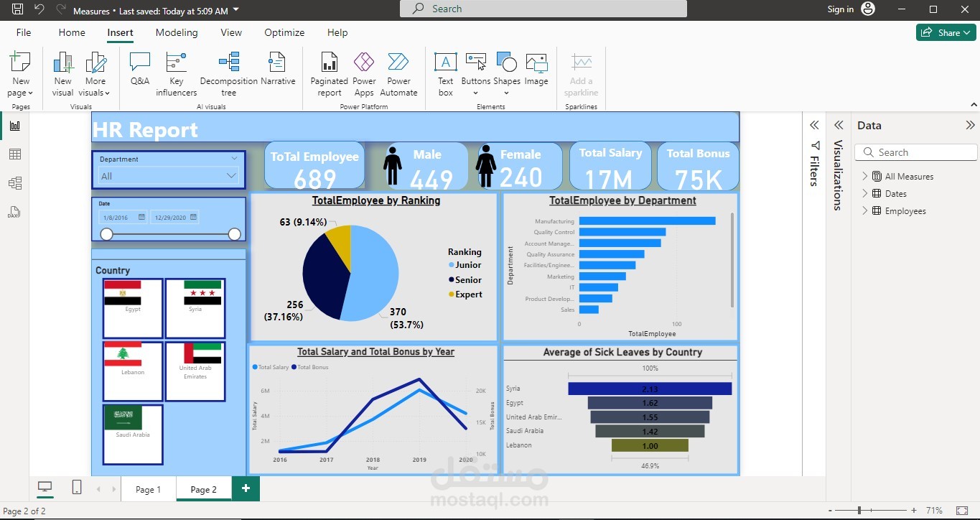Image resolution: width=980 pixels, height=520 pixels.
Task: Insert a Text box element
Action: click(x=446, y=74)
